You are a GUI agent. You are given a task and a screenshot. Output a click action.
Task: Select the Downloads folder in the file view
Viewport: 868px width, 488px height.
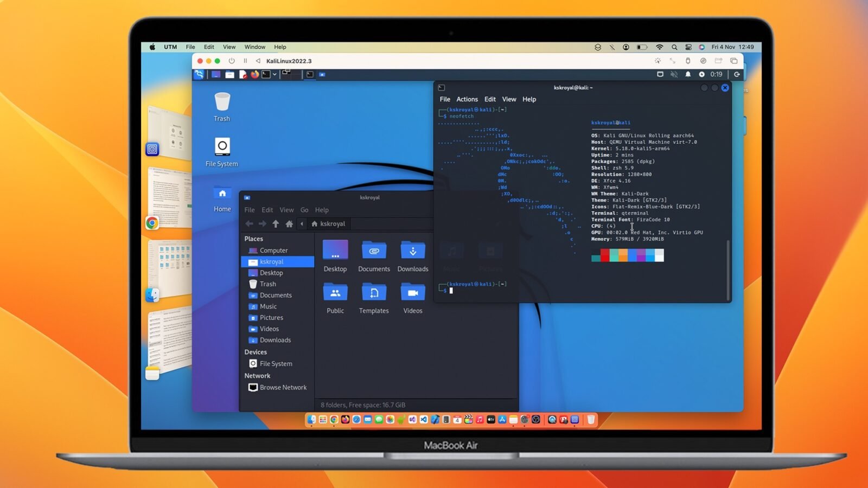(413, 256)
